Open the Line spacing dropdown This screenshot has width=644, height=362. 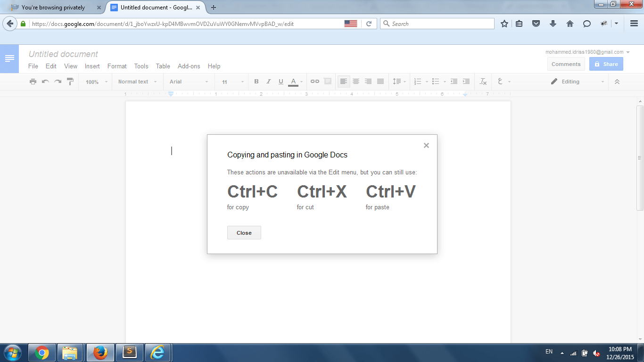[399, 82]
